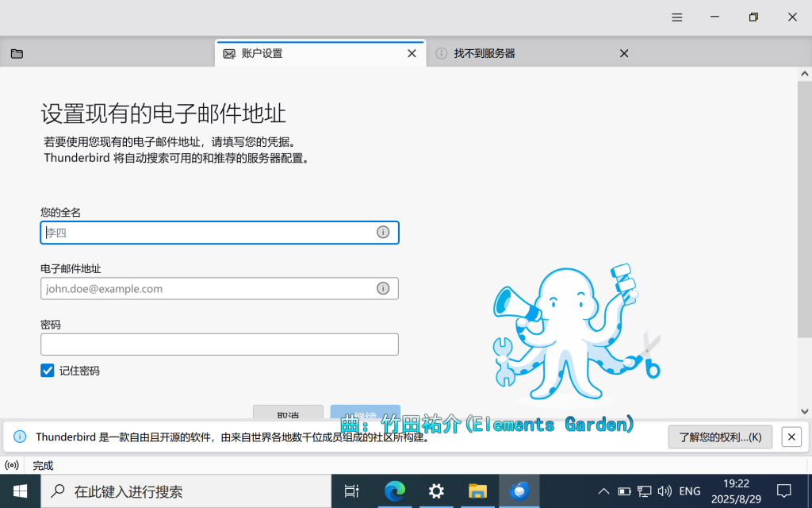
Task: Click the 取消 button
Action: (x=288, y=412)
